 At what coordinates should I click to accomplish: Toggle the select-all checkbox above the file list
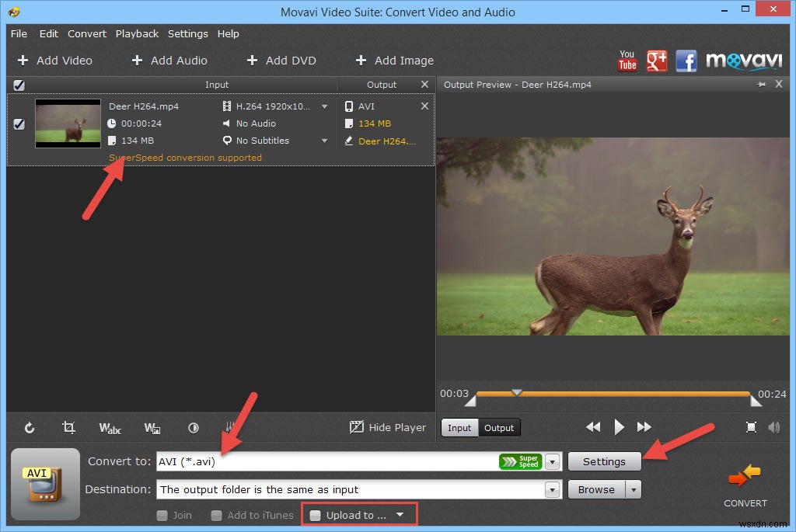click(19, 85)
